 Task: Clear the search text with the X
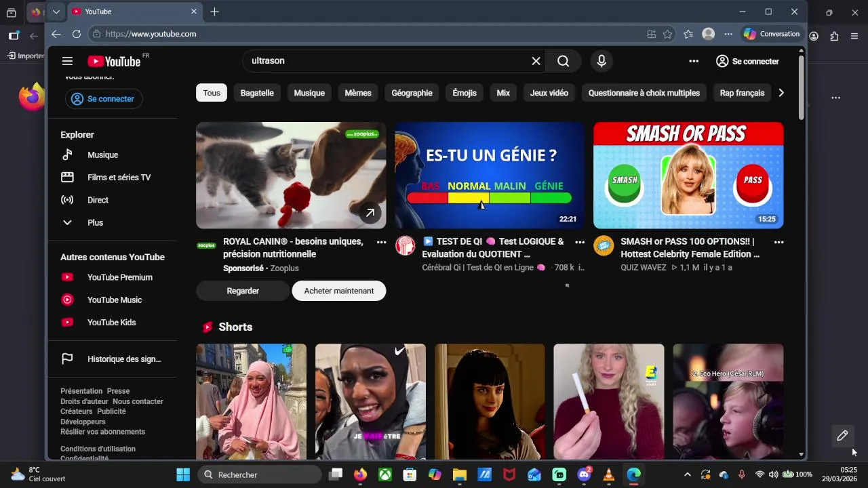click(536, 61)
